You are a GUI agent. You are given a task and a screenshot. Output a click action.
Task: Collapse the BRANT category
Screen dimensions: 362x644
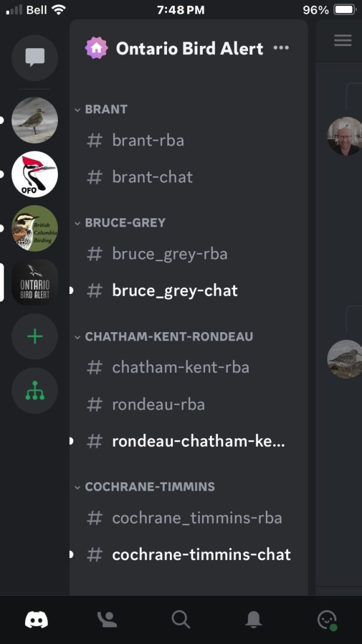coord(101,109)
